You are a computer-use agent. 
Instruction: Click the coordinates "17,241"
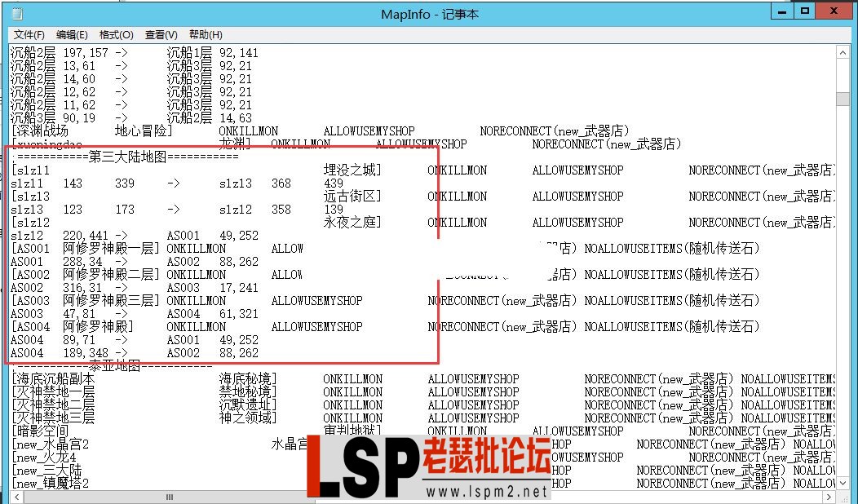click(239, 289)
